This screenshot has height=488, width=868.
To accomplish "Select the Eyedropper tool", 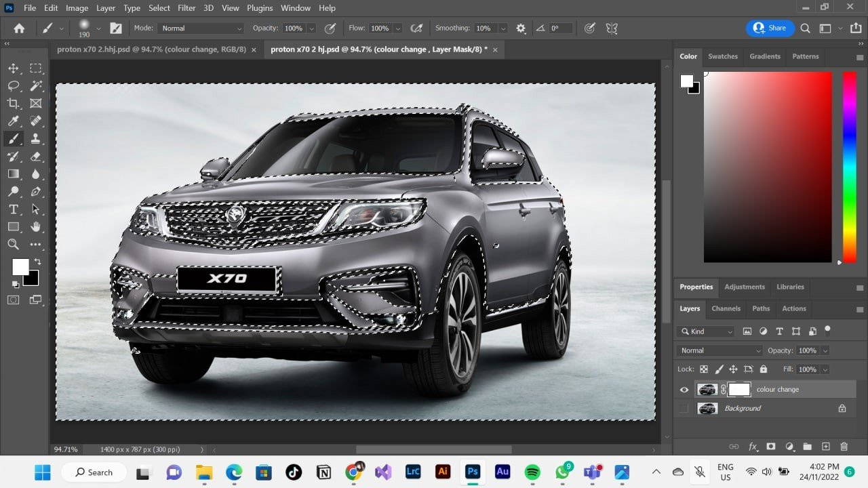I will [13, 121].
